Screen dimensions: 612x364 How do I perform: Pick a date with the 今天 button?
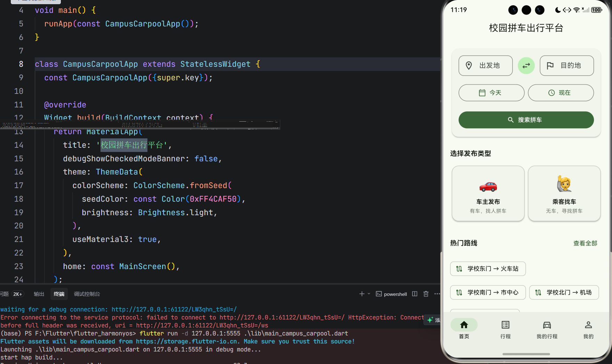491,93
